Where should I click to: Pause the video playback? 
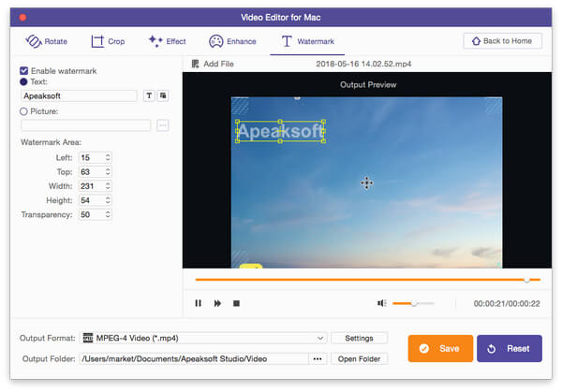[198, 303]
